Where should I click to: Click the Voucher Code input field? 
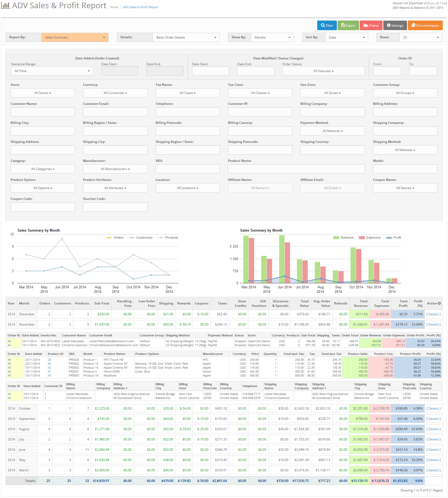pyautogui.click(x=115, y=207)
